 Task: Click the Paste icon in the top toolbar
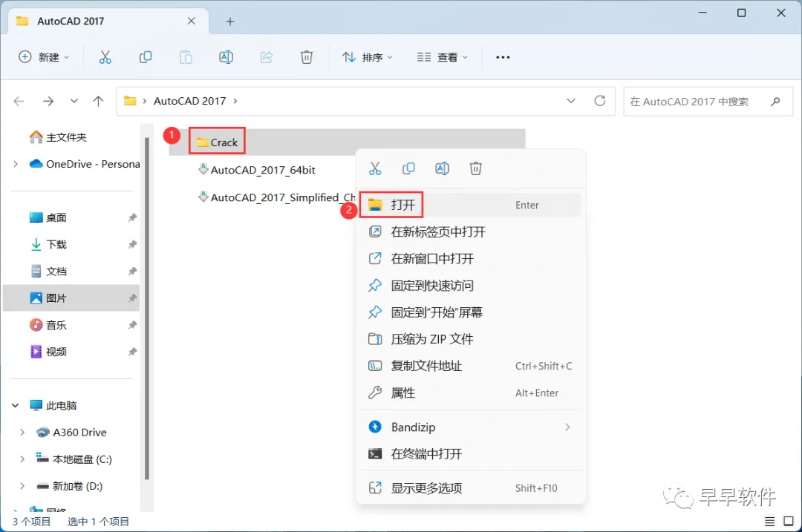tap(186, 57)
